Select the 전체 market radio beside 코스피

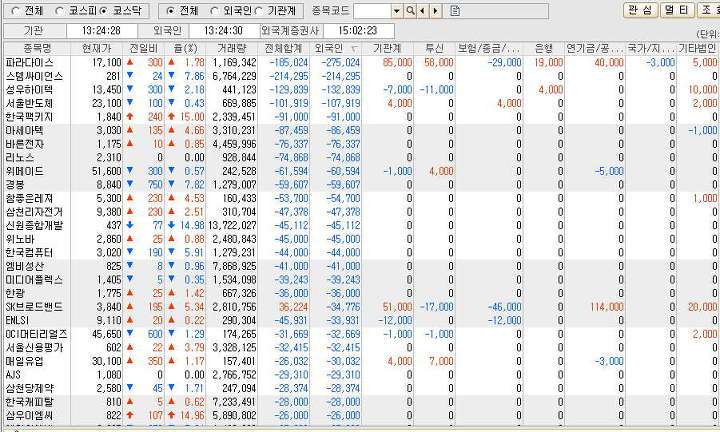(16, 11)
